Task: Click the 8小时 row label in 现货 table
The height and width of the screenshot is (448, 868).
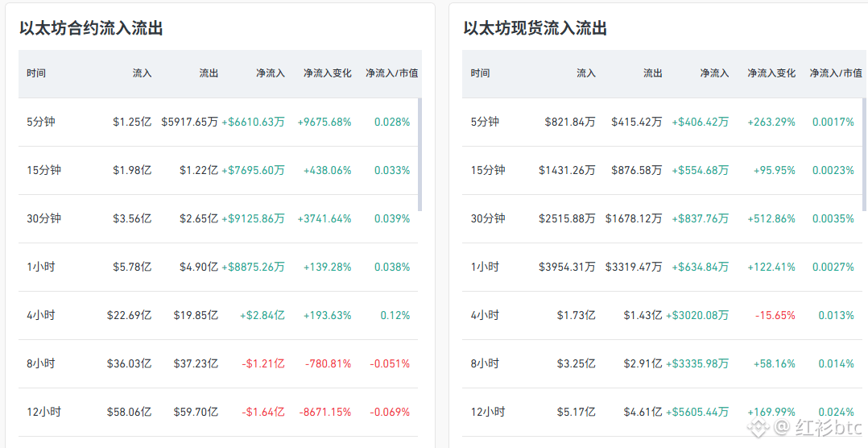Action: point(485,364)
